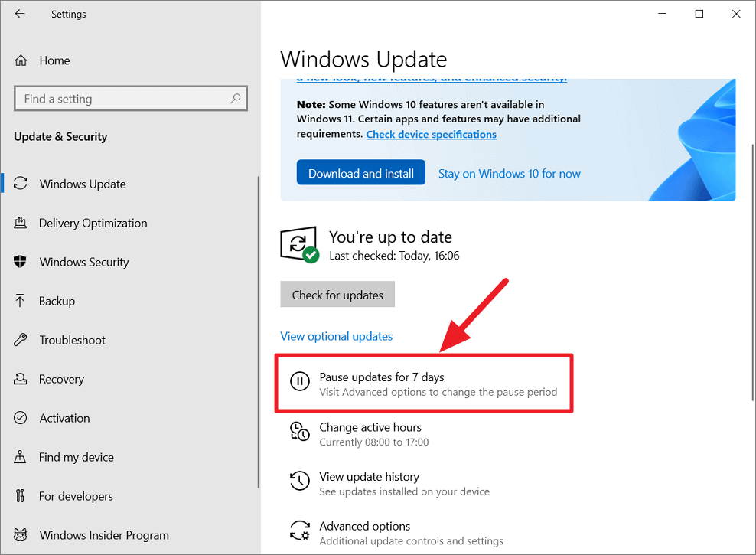Choose Stay on Windows 10 for now

(x=509, y=174)
